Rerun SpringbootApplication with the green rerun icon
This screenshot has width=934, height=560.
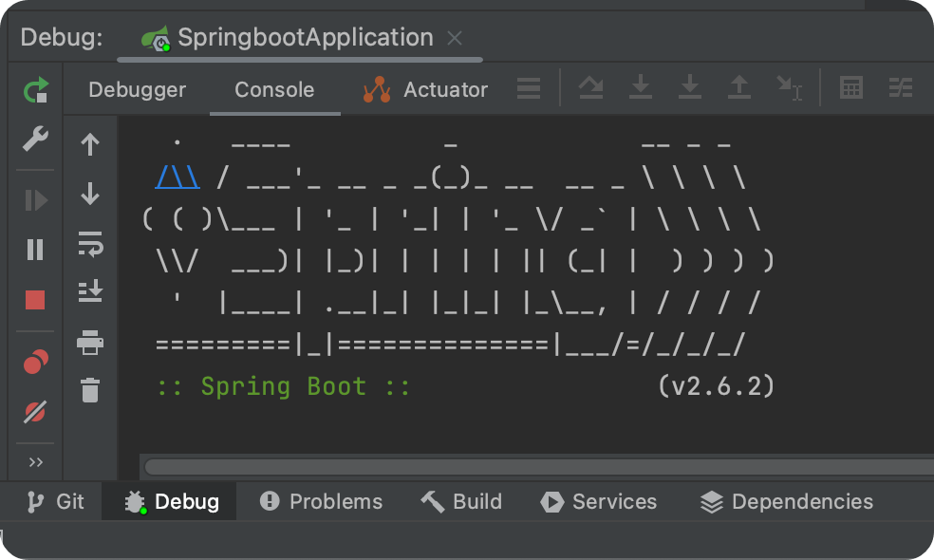tap(36, 90)
